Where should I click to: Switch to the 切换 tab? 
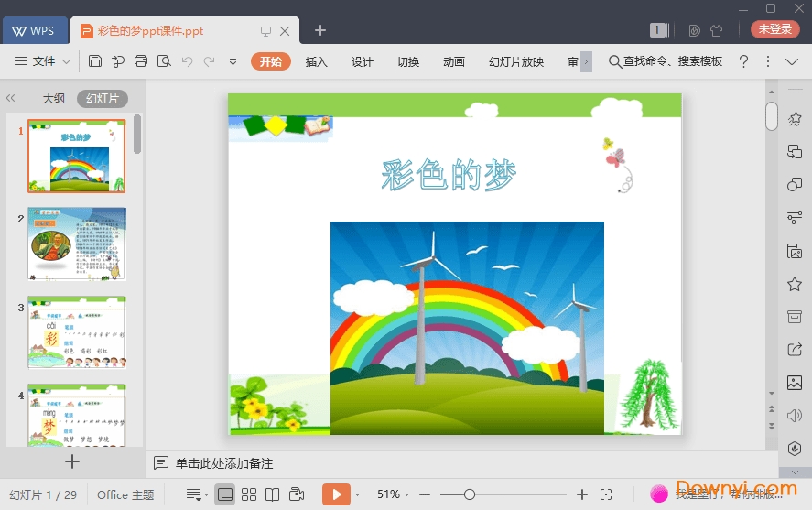408,61
